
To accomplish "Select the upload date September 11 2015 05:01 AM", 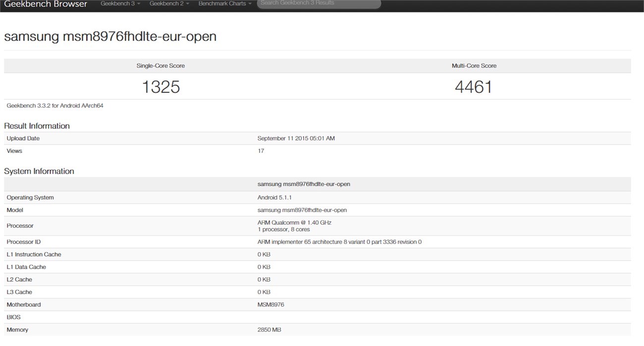I will [296, 139].
